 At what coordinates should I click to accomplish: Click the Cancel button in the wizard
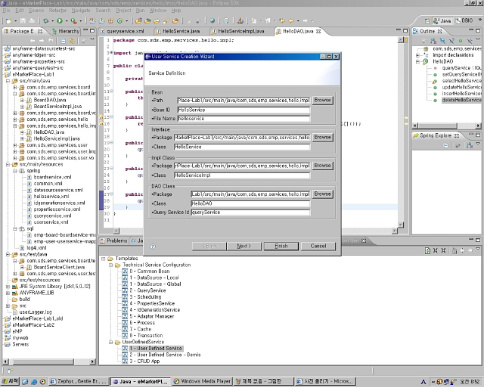pyautogui.click(x=318, y=246)
